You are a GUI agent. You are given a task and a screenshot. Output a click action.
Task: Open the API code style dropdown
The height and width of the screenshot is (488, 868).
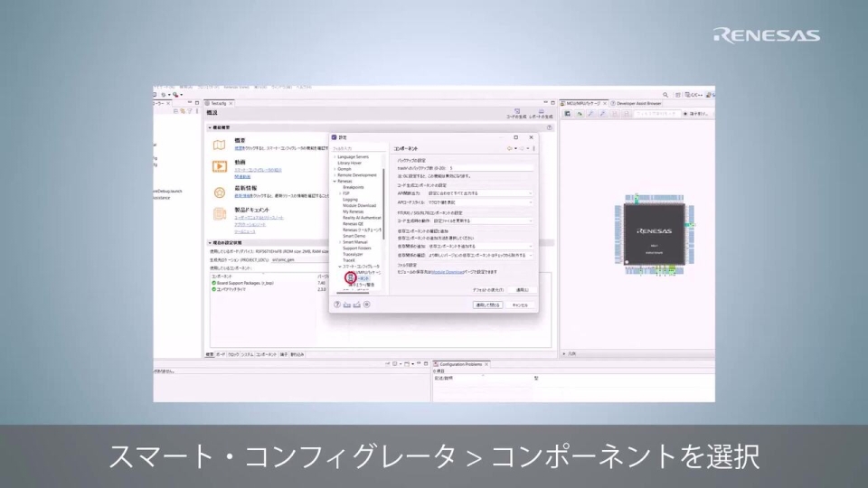(x=479, y=202)
